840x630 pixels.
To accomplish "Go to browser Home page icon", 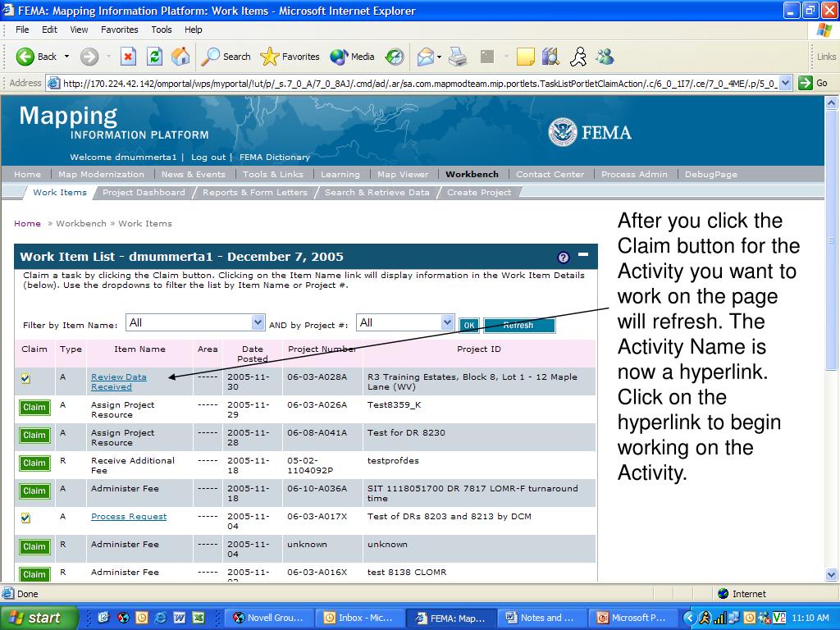I will pos(180,57).
